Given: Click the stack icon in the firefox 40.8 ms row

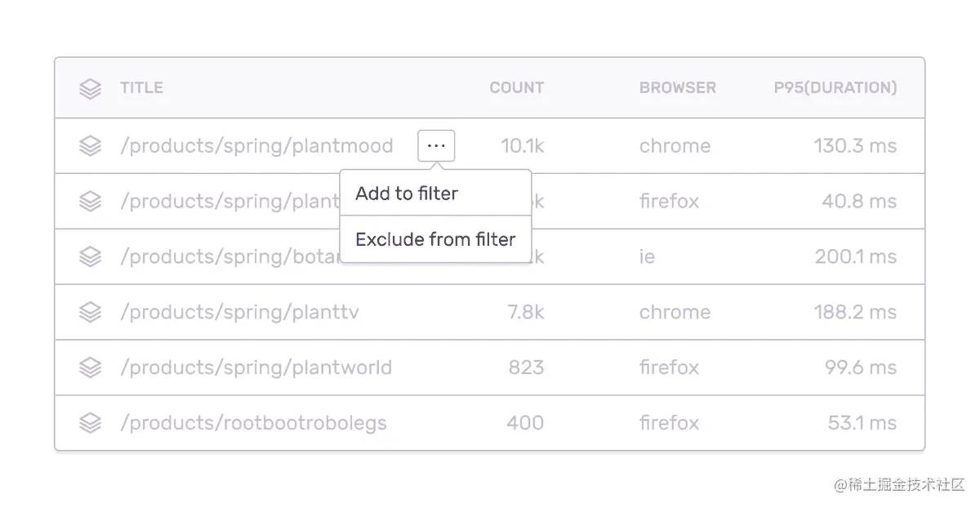Looking at the screenshot, I should tap(90, 202).
